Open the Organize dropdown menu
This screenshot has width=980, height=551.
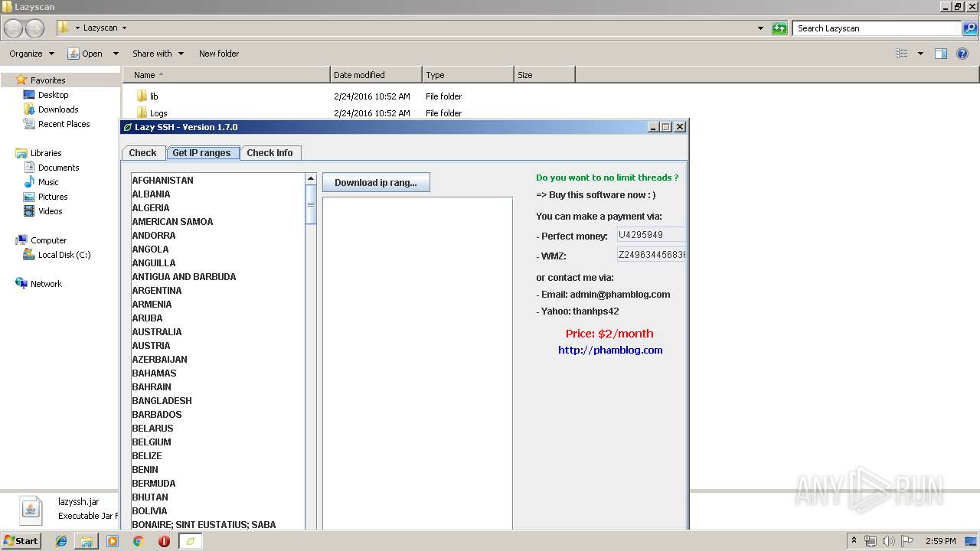[31, 54]
